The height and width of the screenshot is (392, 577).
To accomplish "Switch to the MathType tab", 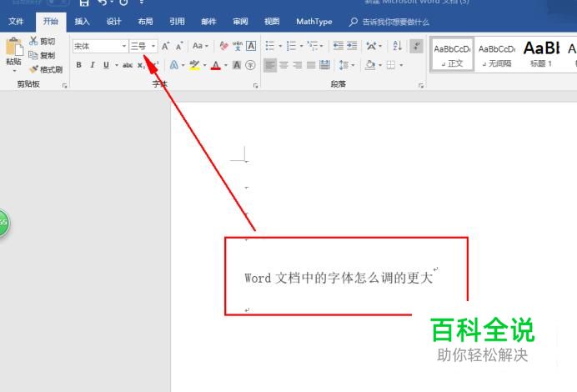I will (x=314, y=22).
